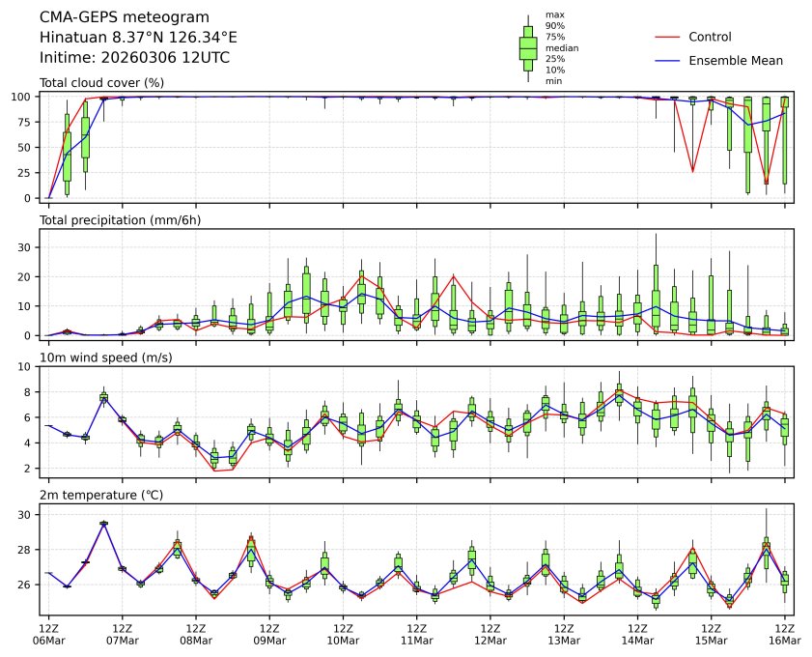Click the green boxplot legend symbol
Screen dimensions: 812x657
tap(528, 48)
